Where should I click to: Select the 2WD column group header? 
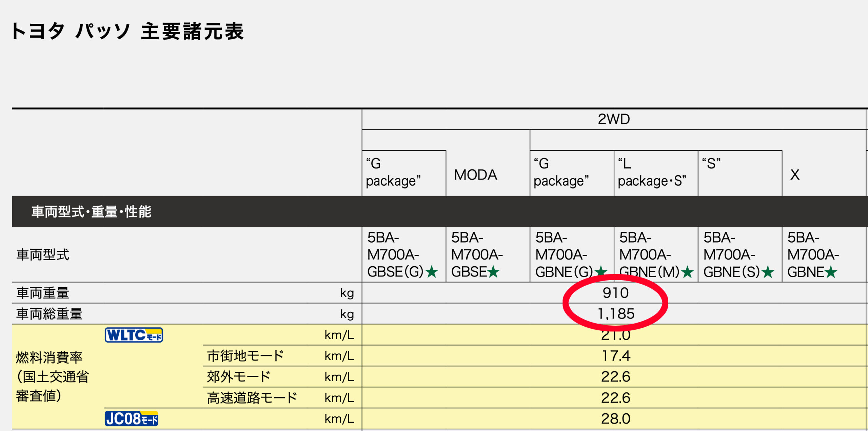pyautogui.click(x=614, y=119)
